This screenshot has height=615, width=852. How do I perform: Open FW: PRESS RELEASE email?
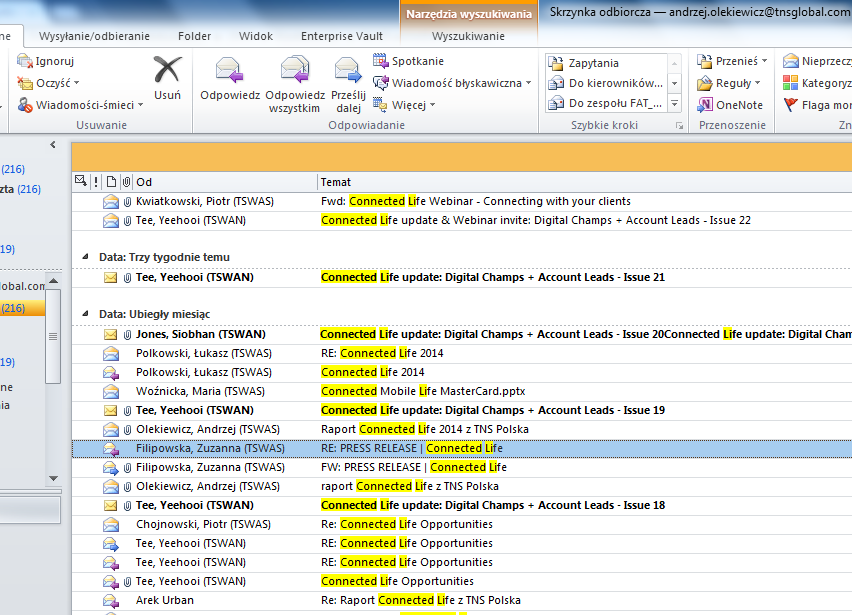(x=462, y=468)
